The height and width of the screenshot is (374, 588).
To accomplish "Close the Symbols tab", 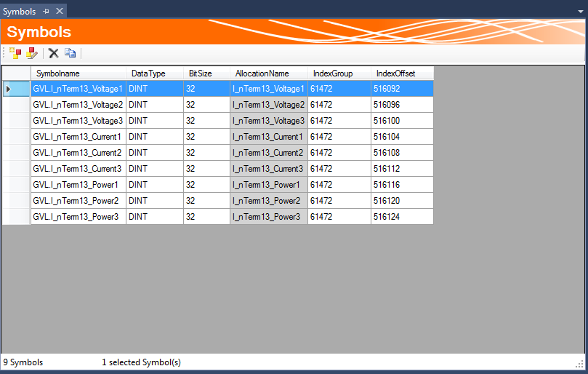I will 60,11.
